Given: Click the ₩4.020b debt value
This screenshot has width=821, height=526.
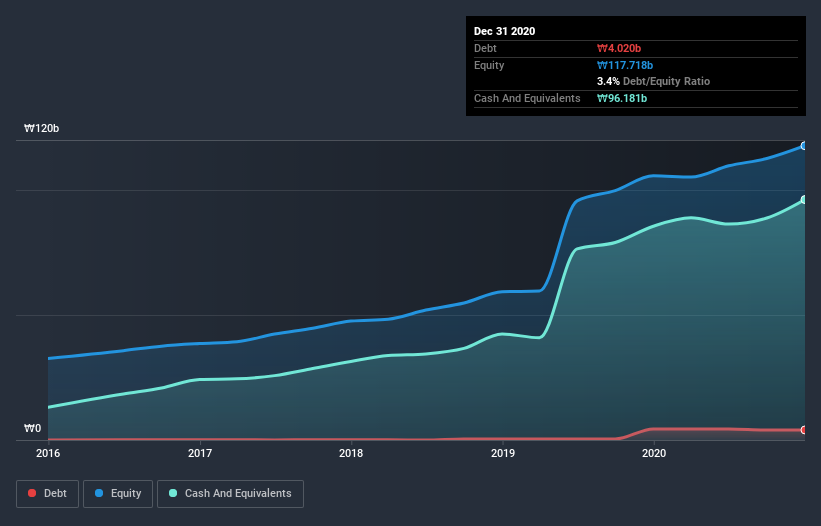Looking at the screenshot, I should 619,48.
